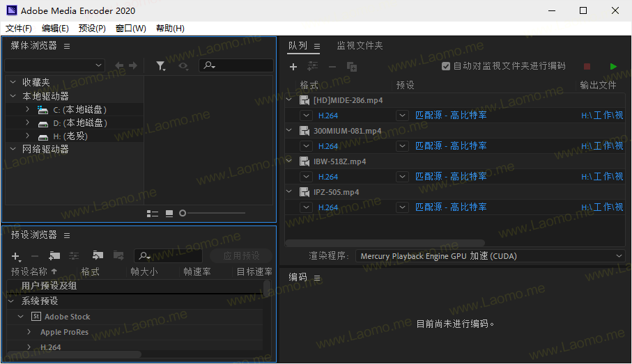The width and height of the screenshot is (632, 364).
Task: Open the Queue panel menu icon
Action: (x=317, y=47)
